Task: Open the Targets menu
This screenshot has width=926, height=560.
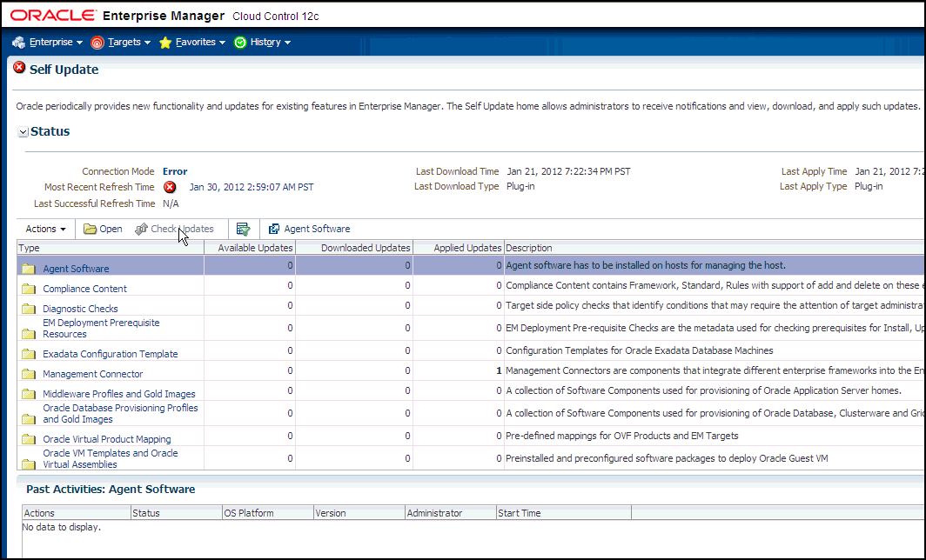Action: point(129,42)
